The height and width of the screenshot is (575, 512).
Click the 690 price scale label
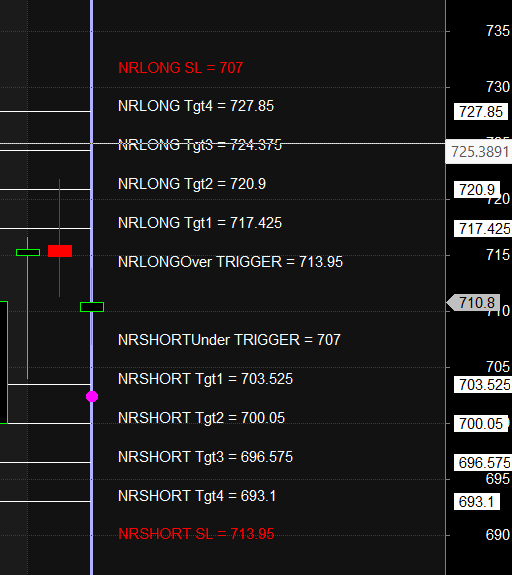tap(498, 535)
